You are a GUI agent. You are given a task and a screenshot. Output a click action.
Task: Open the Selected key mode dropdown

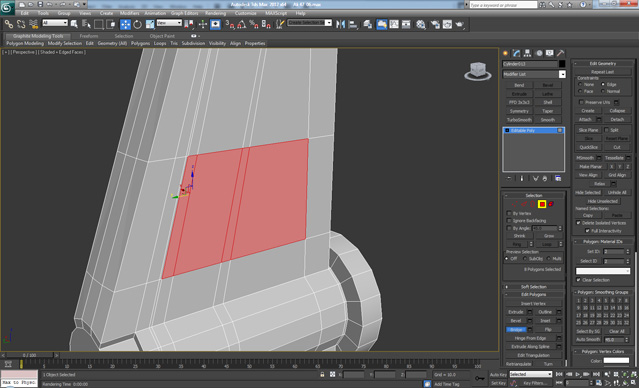tap(530, 374)
